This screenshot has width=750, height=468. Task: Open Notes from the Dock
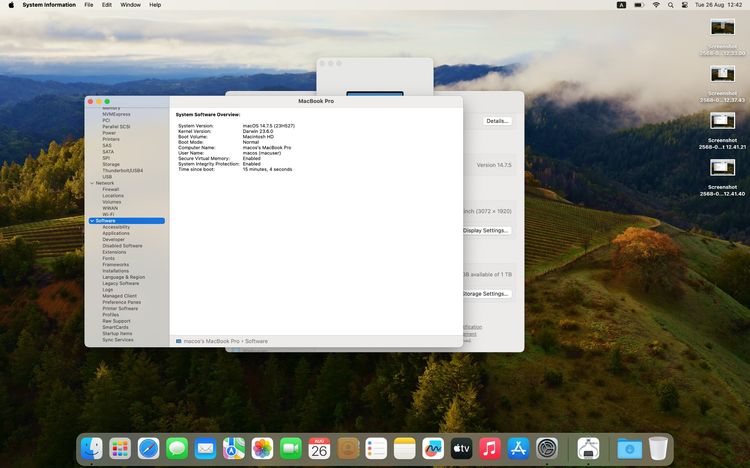click(x=405, y=449)
